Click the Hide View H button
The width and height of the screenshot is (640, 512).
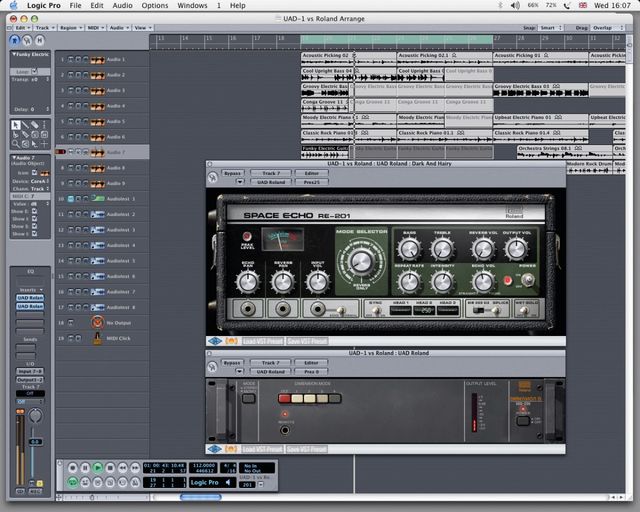click(39, 40)
